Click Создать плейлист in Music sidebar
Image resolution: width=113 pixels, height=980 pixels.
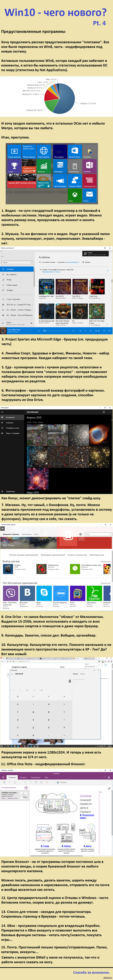coord(17,299)
